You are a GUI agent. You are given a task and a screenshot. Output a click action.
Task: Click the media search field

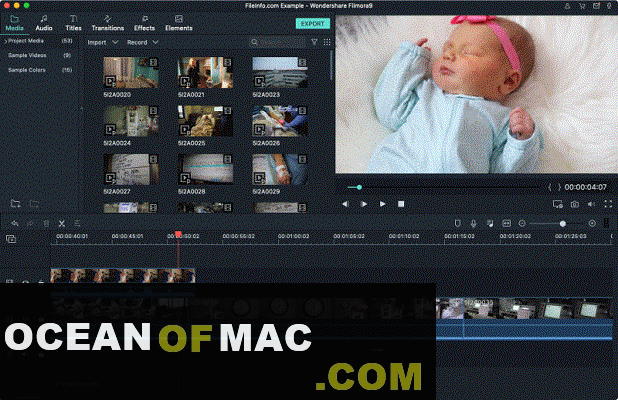[277, 42]
